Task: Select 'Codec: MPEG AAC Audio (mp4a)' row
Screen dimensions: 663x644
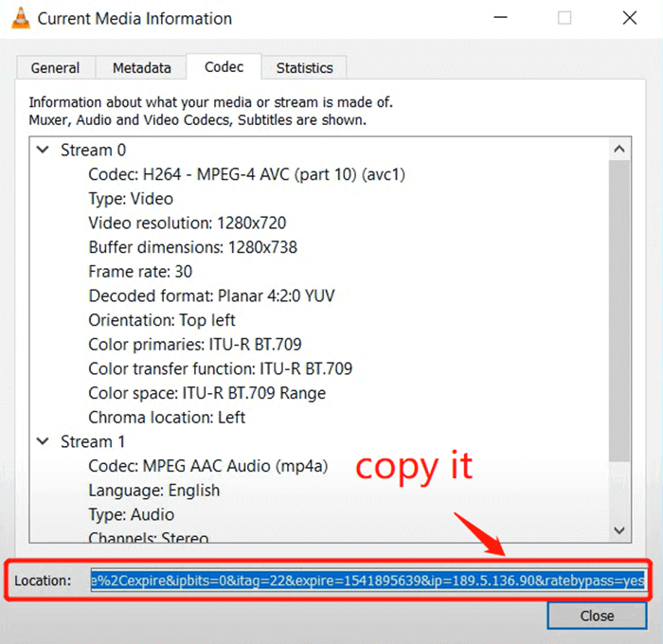Action: pyautogui.click(x=208, y=466)
